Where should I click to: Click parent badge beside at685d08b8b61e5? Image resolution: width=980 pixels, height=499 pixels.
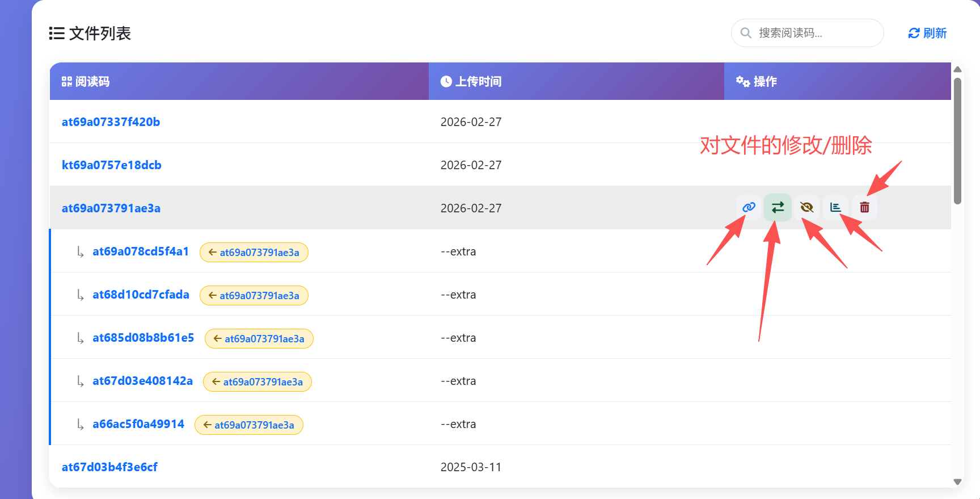(x=259, y=339)
